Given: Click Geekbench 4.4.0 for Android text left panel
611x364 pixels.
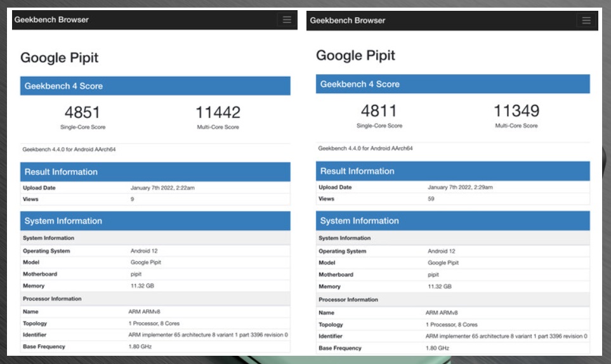Looking at the screenshot, I should 69,149.
